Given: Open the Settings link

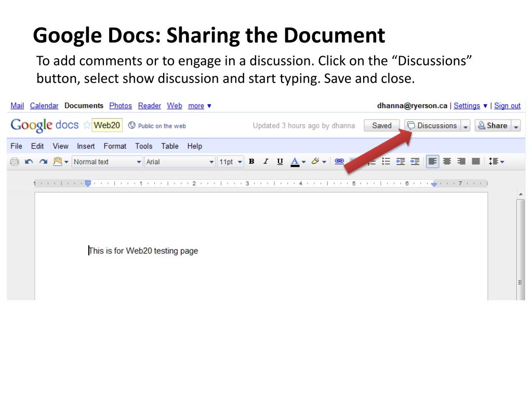Looking at the screenshot, I should pos(467,106).
